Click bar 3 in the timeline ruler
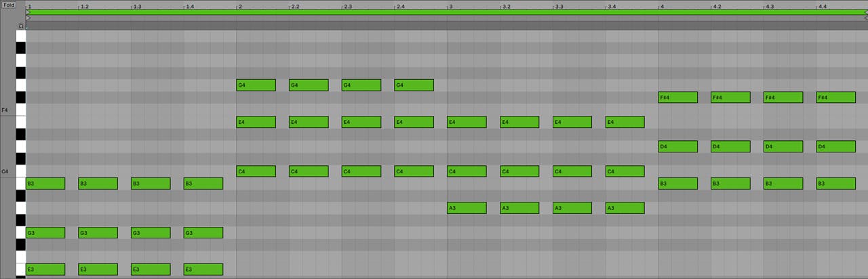Viewport: 868px width, 279px height. click(x=450, y=5)
